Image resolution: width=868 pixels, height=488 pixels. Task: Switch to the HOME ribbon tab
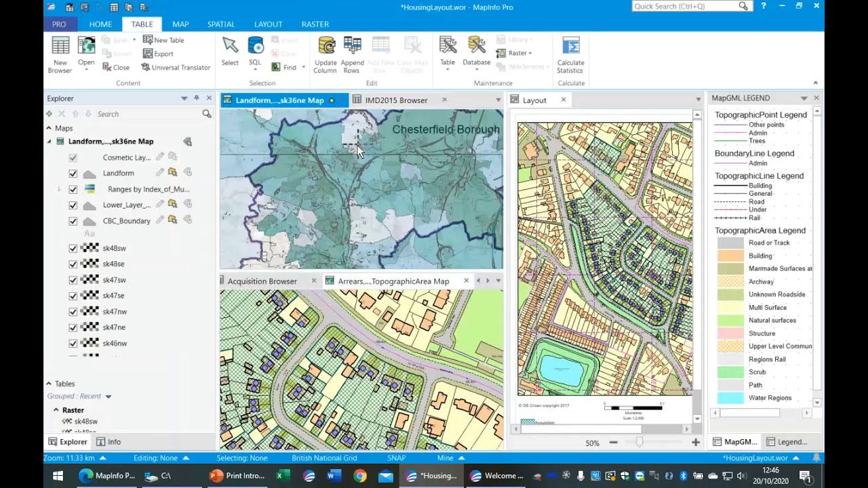(x=100, y=24)
